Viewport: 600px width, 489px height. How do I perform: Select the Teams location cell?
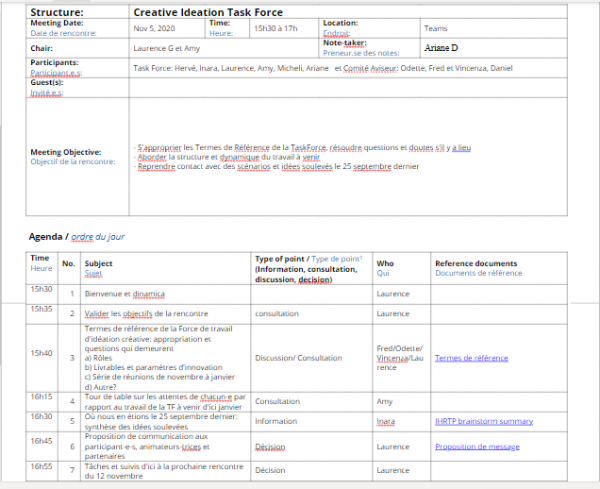click(x=436, y=28)
